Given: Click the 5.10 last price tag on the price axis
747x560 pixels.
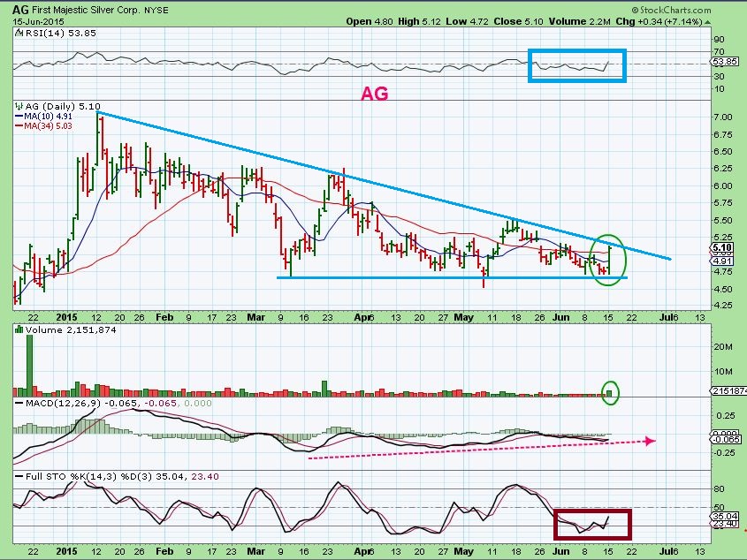Looking at the screenshot, I should coord(722,247).
